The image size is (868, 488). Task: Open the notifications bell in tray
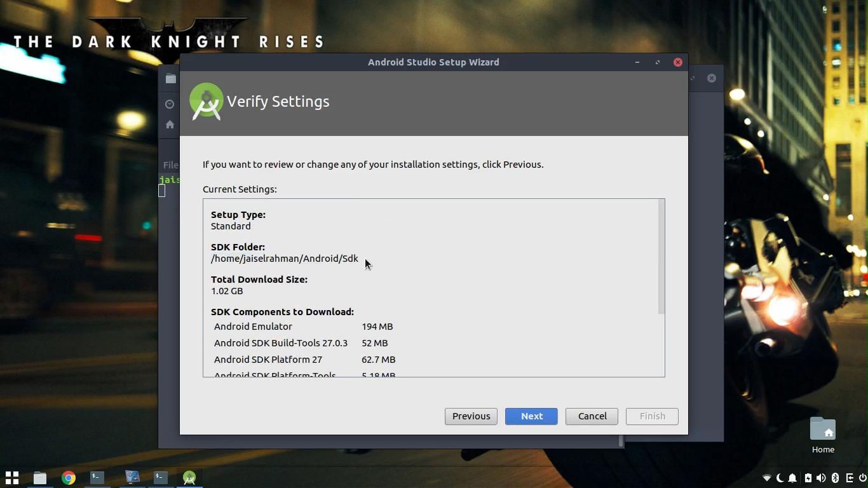coord(793,478)
